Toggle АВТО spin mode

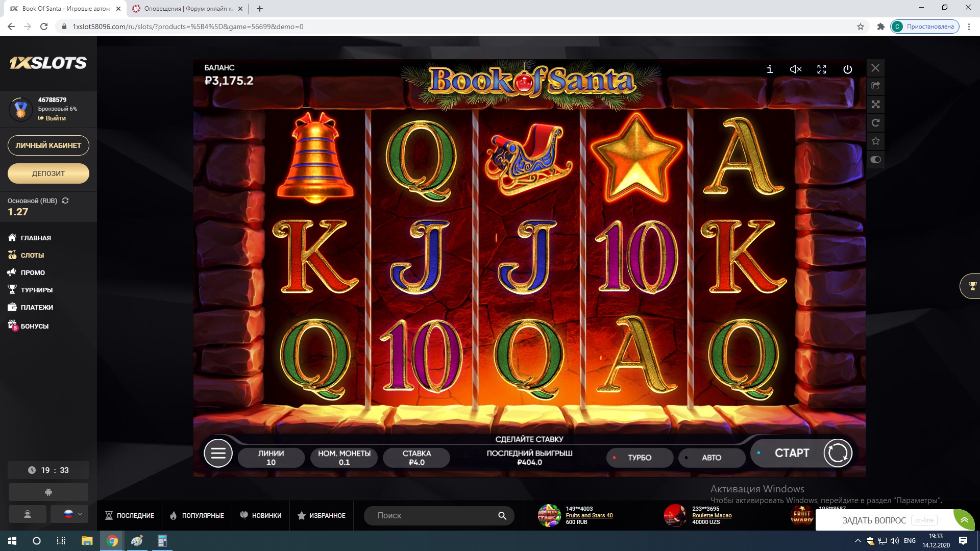(712, 458)
